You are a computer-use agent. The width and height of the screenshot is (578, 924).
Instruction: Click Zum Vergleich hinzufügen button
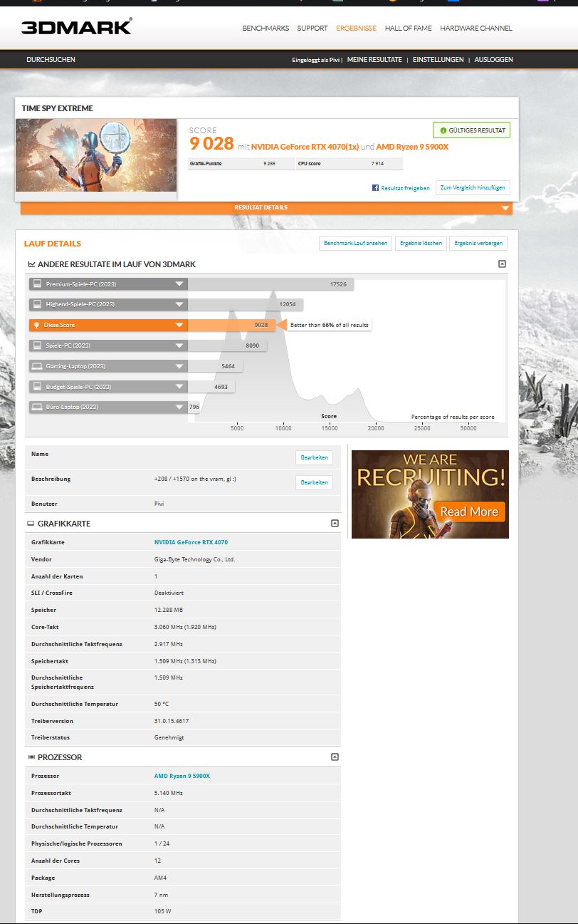pos(473,188)
